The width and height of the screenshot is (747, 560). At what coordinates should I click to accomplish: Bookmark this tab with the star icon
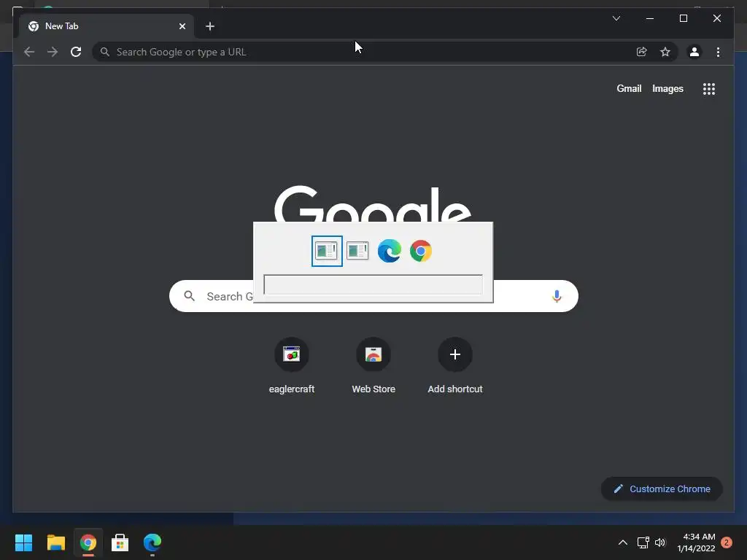point(665,52)
